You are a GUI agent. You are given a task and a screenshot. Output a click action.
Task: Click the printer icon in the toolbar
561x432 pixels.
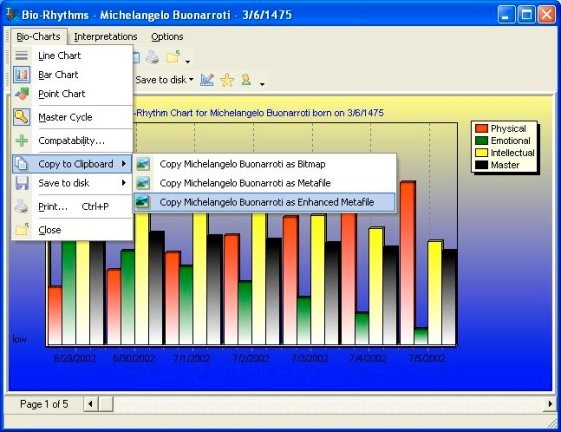click(x=152, y=57)
